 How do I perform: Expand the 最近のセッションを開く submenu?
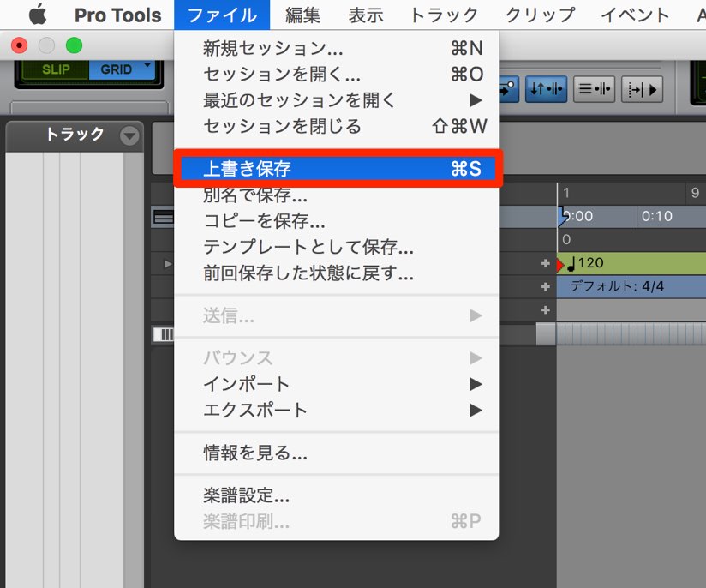pyautogui.click(x=337, y=100)
